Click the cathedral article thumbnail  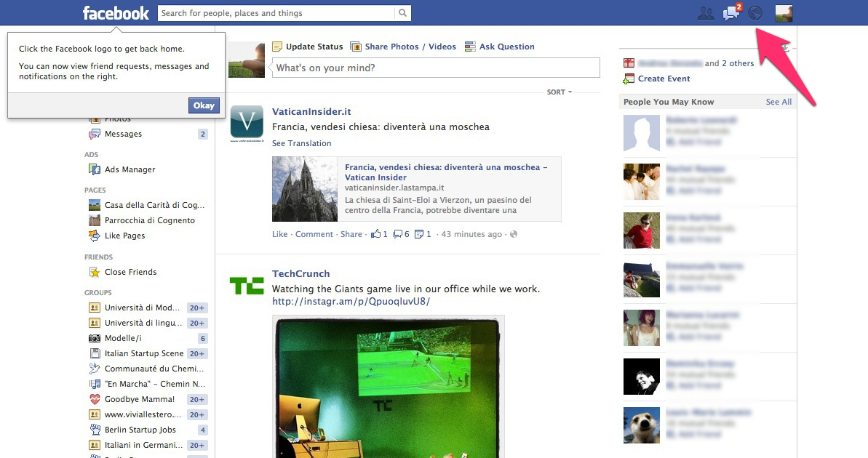(304, 189)
